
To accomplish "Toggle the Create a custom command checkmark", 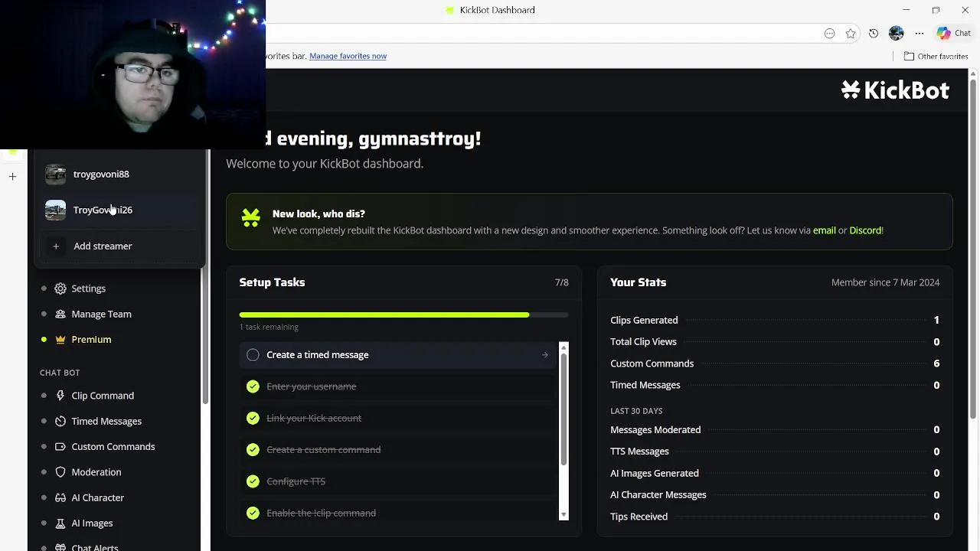I will point(253,449).
